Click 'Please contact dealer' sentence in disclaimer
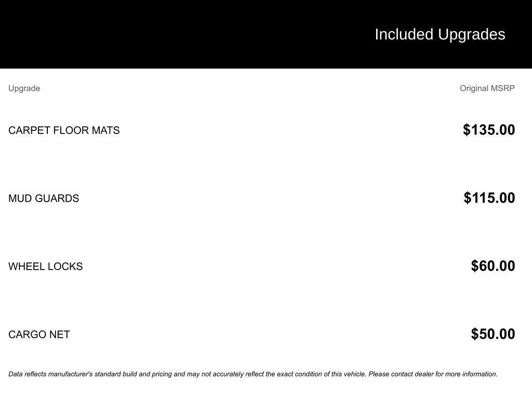The height and width of the screenshot is (399, 532). pyautogui.click(x=433, y=374)
